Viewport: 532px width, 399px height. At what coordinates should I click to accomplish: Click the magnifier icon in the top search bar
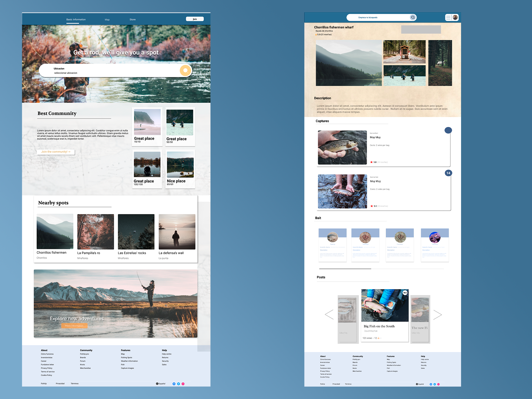point(413,17)
